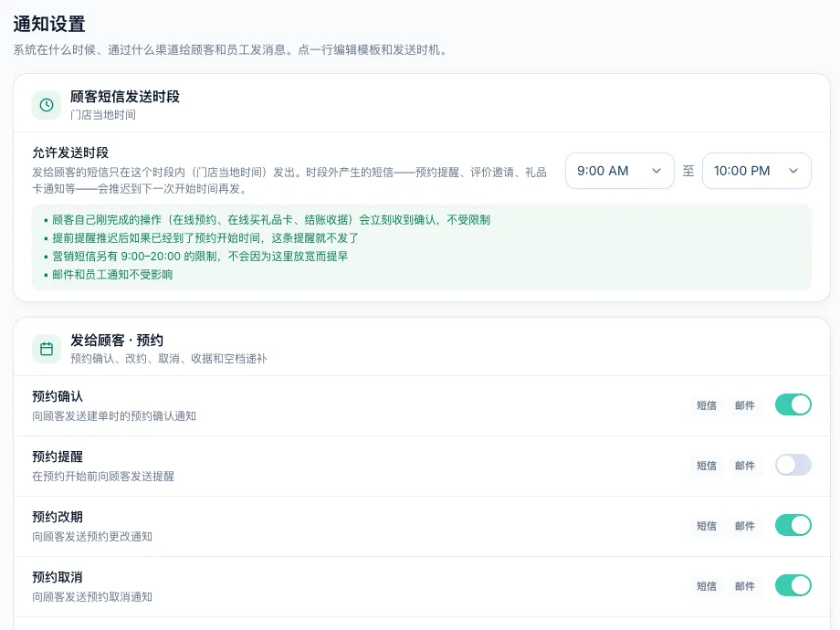The height and width of the screenshot is (630, 840).
Task: Click the note starting 顾客自己刚完成的操作
Action: click(x=267, y=220)
